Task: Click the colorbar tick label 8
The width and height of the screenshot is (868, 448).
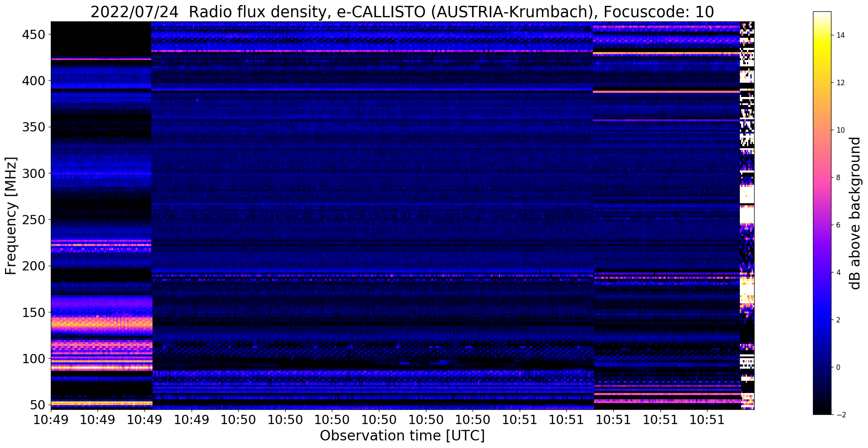Action: click(x=838, y=178)
